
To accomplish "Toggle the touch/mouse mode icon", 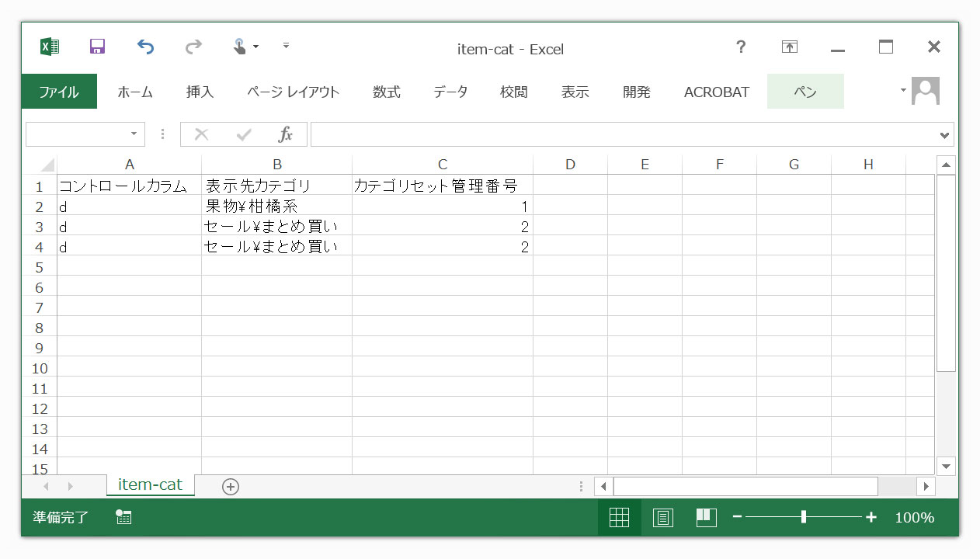I will 240,47.
